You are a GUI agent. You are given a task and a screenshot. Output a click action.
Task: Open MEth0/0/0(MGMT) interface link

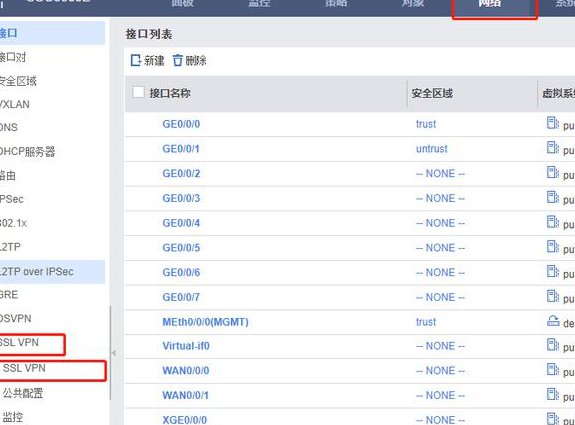click(205, 322)
